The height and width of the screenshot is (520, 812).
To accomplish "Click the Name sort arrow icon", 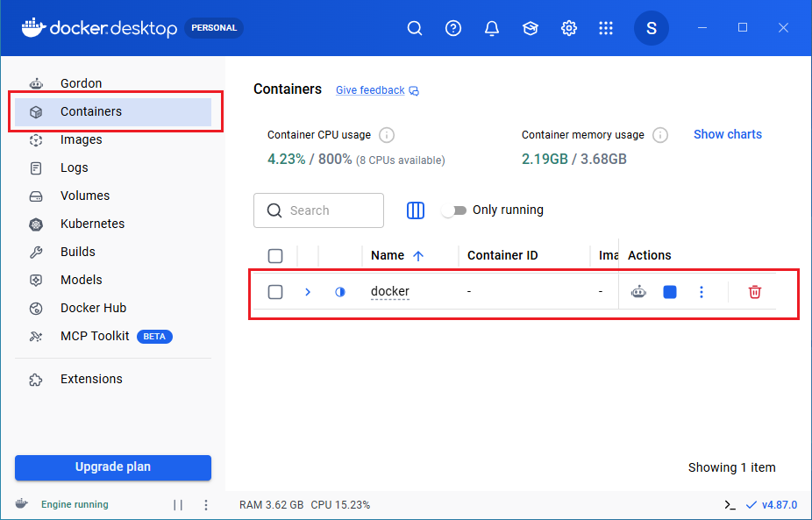I will point(418,255).
